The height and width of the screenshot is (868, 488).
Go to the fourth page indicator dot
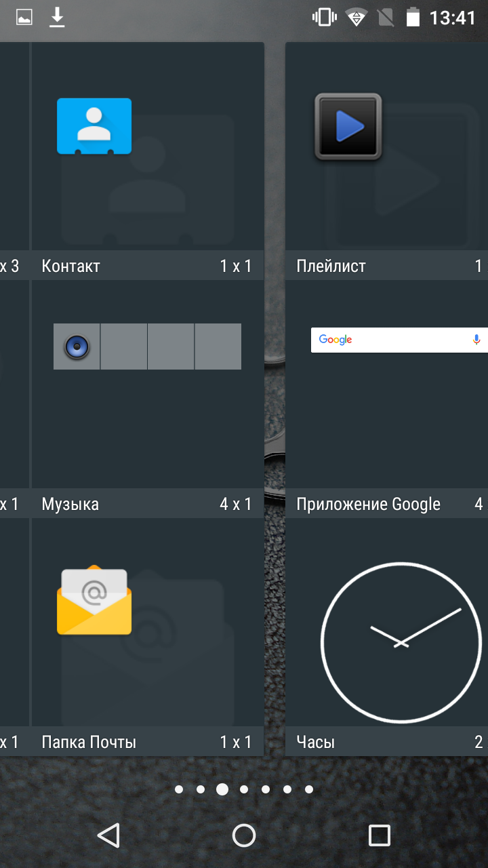point(244,789)
